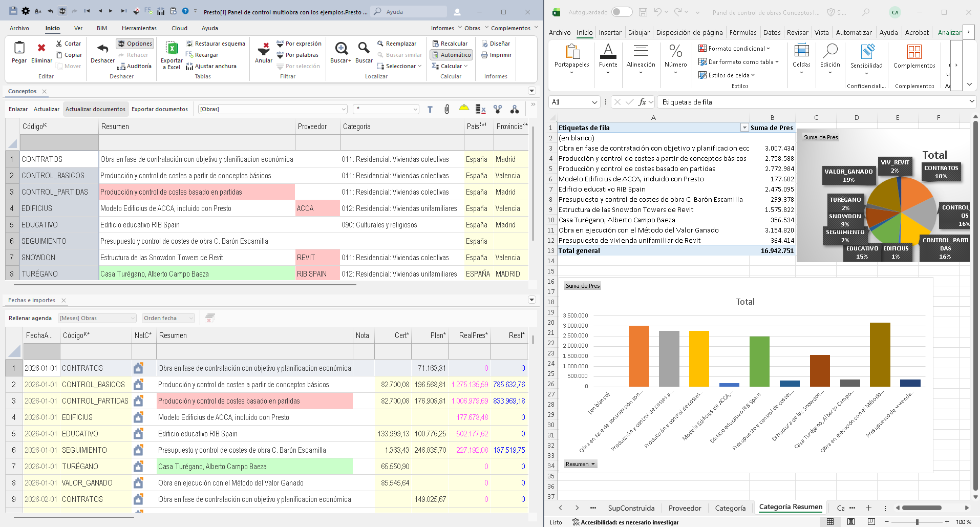This screenshot has height=527, width=980.
Task: Toggle the Automático calculation mode
Action: (x=451, y=55)
